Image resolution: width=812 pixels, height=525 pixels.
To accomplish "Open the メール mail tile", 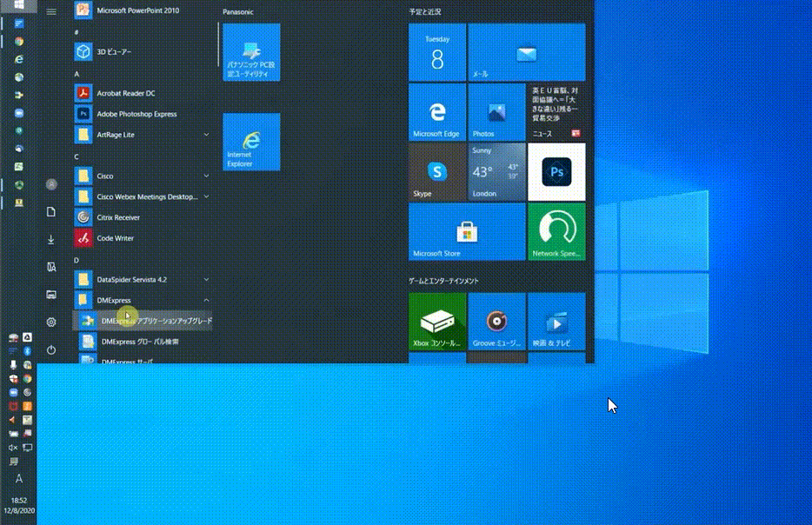I will [x=527, y=52].
